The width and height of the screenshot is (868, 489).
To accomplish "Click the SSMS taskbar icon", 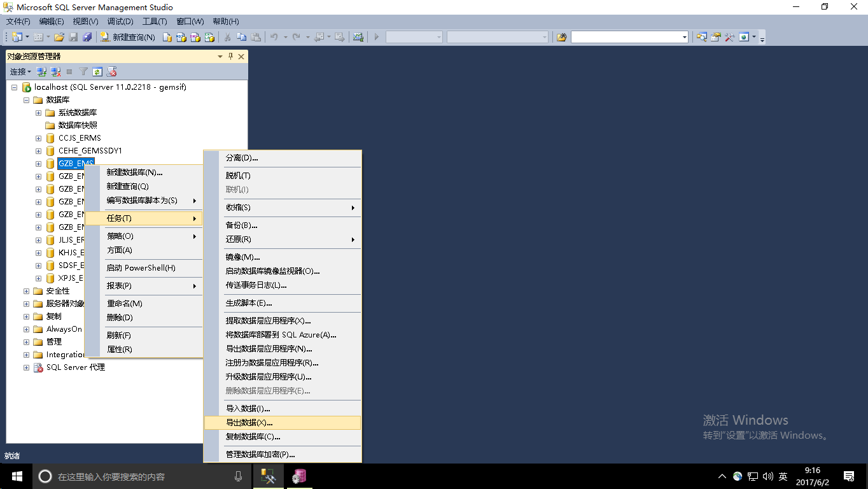I will tap(269, 476).
